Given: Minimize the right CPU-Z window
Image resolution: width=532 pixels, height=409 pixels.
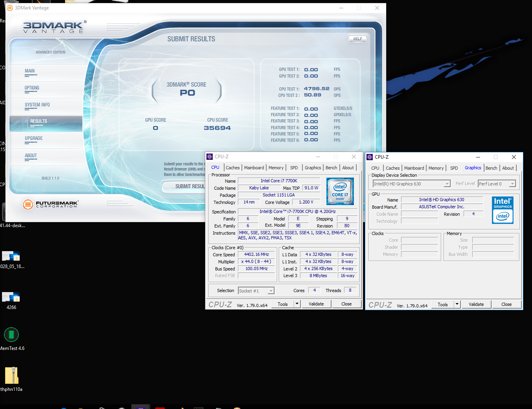Looking at the screenshot, I should [x=478, y=157].
